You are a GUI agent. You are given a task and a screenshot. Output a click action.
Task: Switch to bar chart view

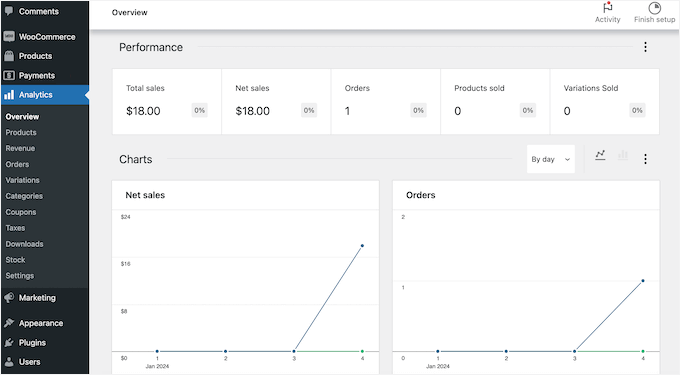[623, 155]
